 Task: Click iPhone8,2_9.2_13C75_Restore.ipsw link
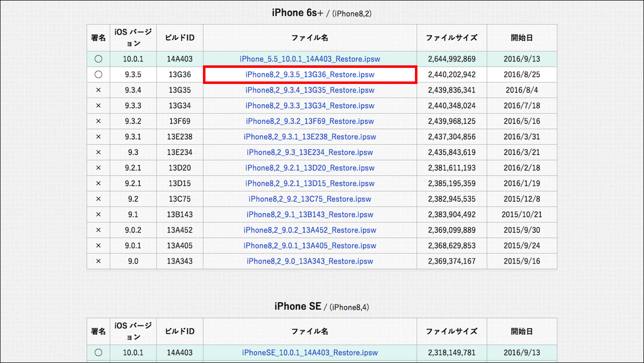coord(310,199)
